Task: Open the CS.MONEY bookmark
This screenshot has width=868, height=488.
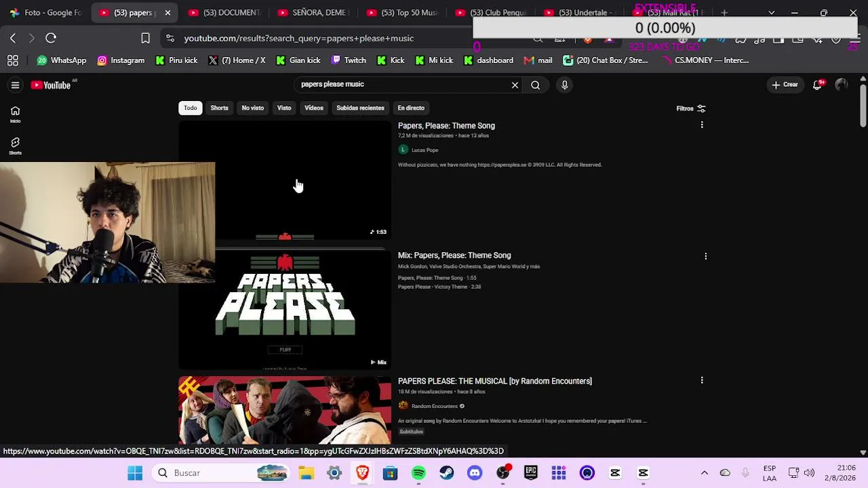Action: [705, 60]
